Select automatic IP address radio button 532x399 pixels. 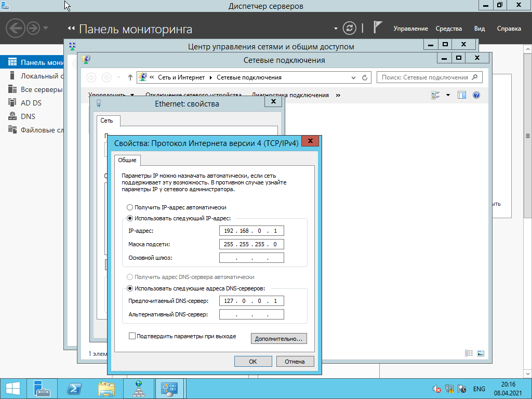coord(129,207)
